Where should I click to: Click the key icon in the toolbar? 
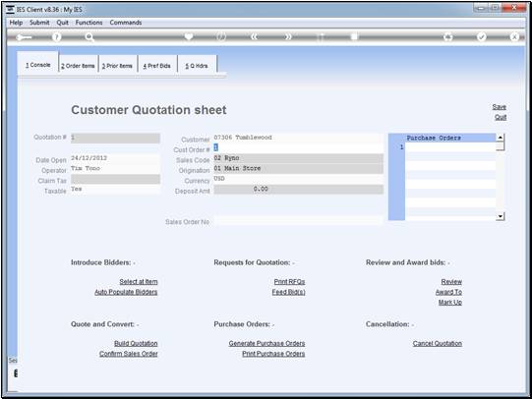24,37
